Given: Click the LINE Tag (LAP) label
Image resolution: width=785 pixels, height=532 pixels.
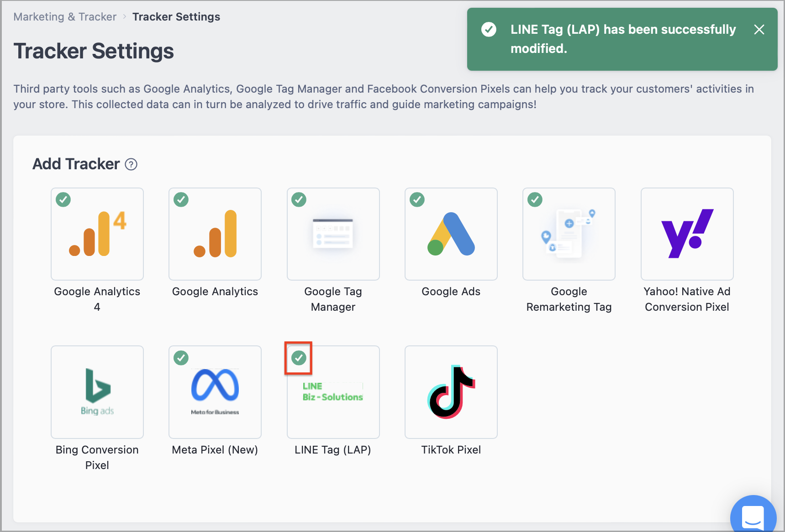Looking at the screenshot, I should [333, 450].
